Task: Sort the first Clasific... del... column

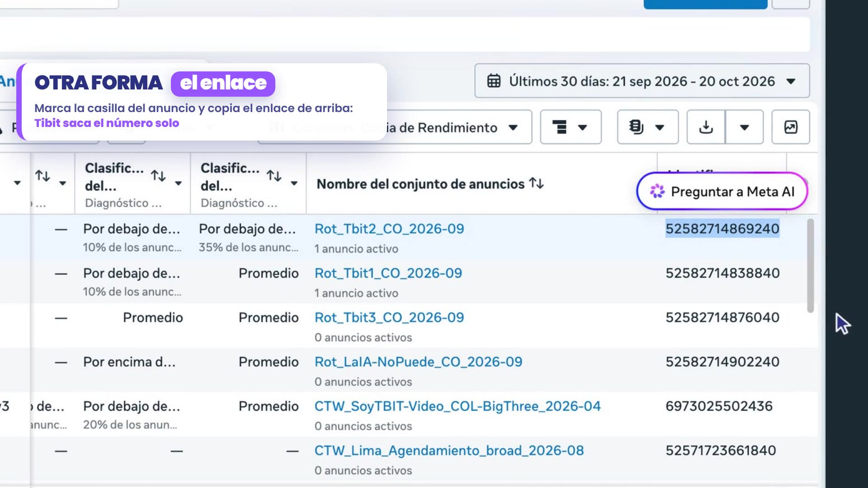Action: coord(158,176)
